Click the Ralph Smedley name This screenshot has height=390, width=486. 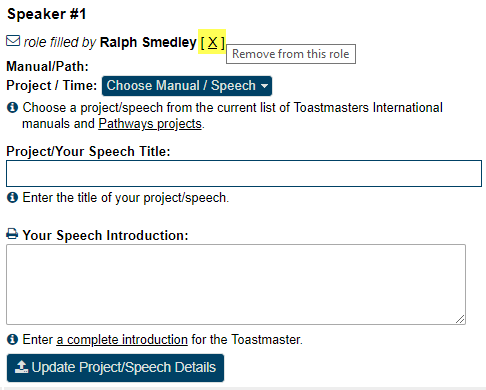tap(148, 42)
